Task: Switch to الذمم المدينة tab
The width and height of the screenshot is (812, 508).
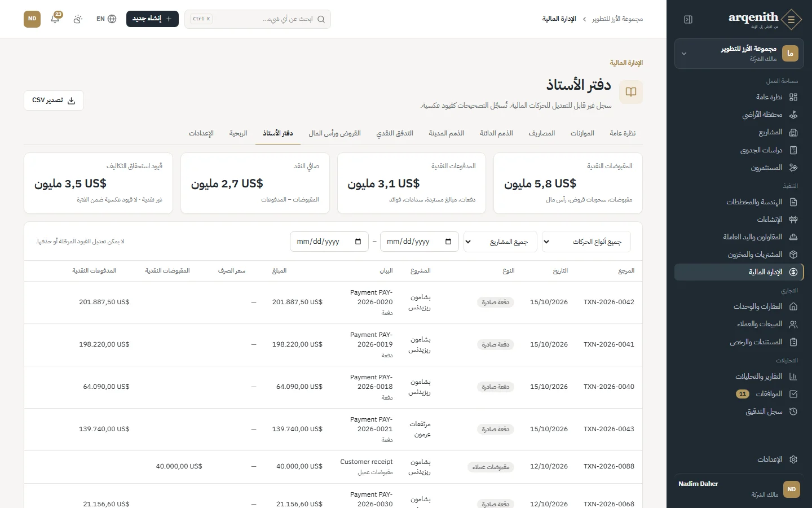Action: 447,133
